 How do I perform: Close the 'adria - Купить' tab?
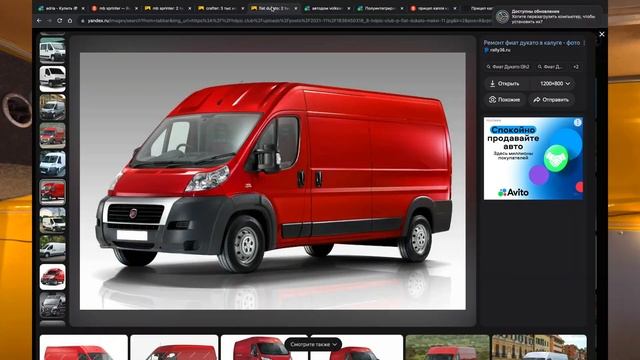pyautogui.click(x=83, y=8)
